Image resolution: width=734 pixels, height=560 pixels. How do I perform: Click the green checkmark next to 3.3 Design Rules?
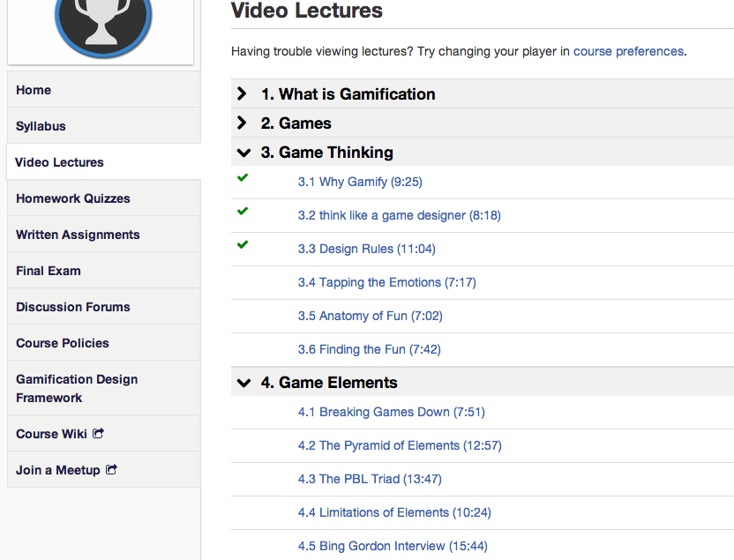(243, 244)
